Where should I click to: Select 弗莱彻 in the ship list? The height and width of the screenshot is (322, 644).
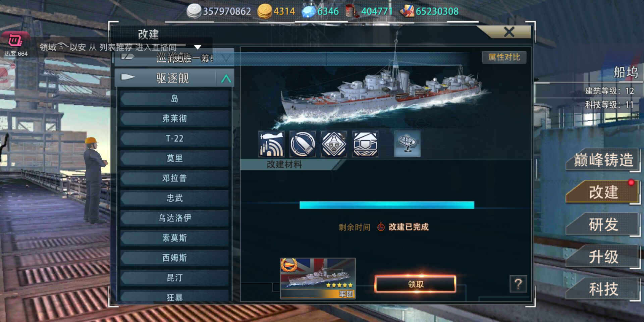[174, 118]
